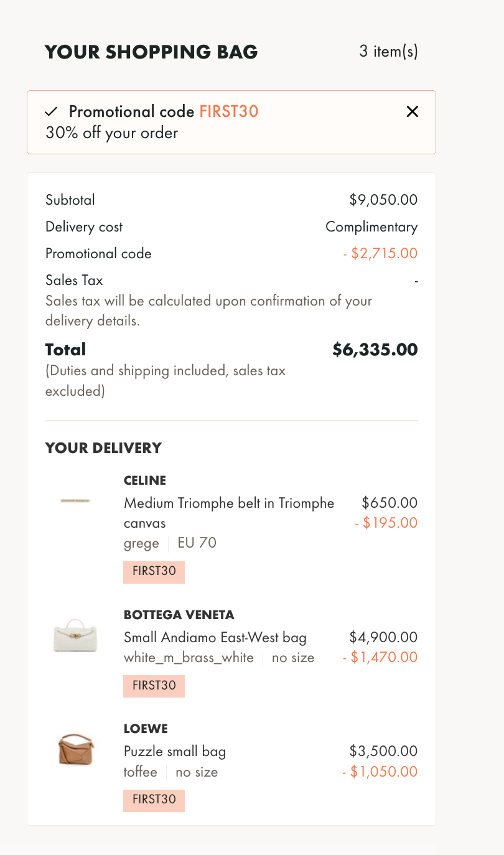Click the CELINE brand name
Image resolution: width=504 pixels, height=855 pixels.
tap(145, 480)
